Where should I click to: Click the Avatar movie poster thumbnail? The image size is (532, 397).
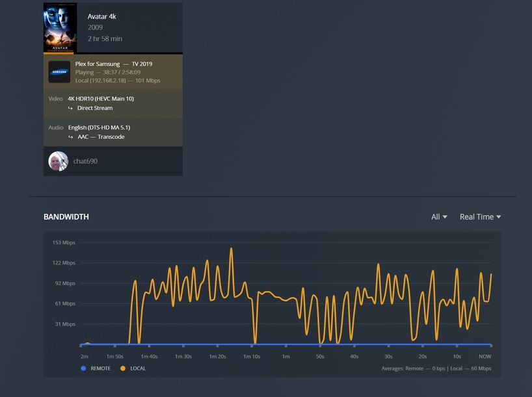click(x=60, y=27)
